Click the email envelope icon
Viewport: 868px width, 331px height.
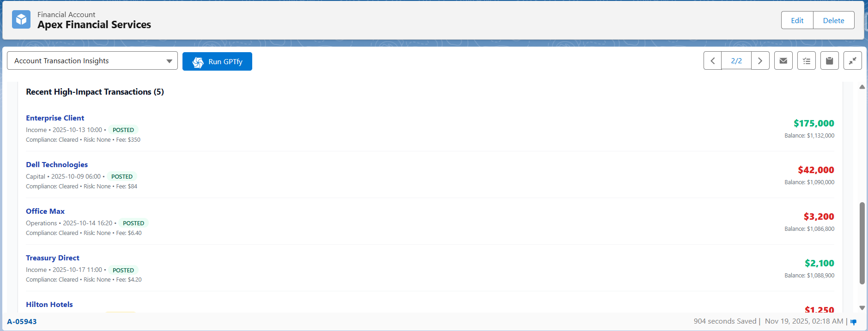tap(783, 61)
